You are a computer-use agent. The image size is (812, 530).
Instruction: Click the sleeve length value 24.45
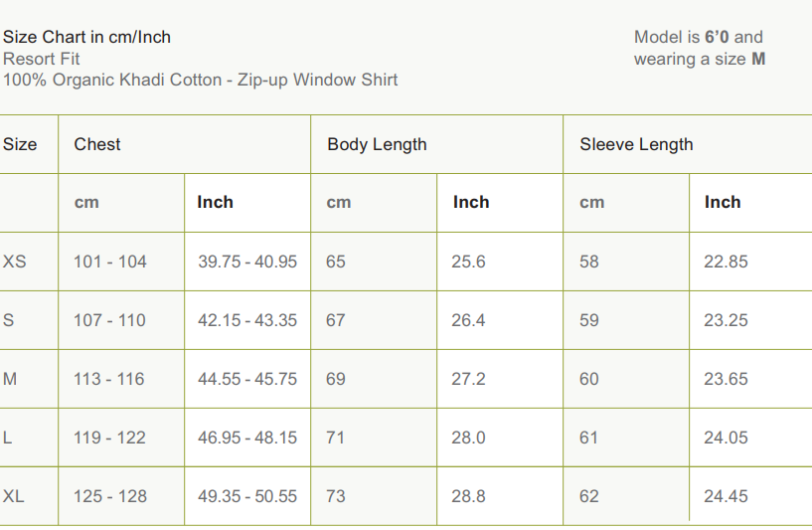(726, 495)
